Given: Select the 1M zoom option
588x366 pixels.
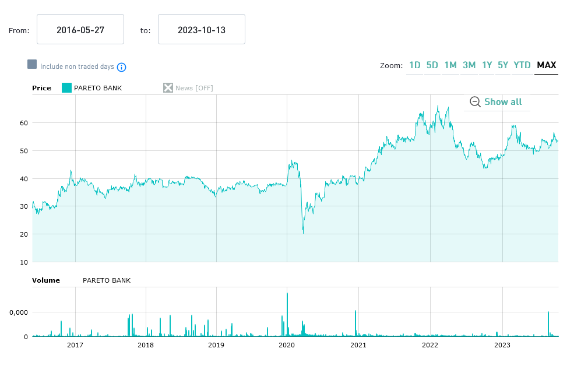Looking at the screenshot, I should click(x=450, y=65).
